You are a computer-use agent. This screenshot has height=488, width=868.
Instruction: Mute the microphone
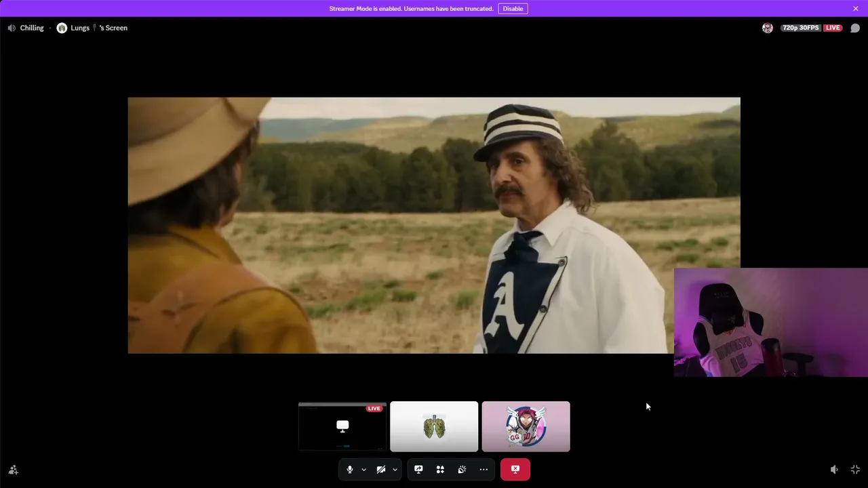click(350, 469)
